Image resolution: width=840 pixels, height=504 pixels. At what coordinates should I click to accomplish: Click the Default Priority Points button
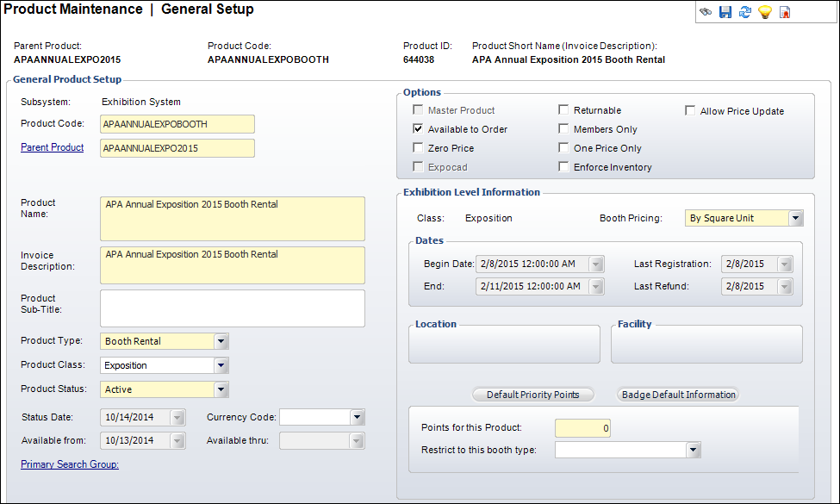tap(533, 395)
